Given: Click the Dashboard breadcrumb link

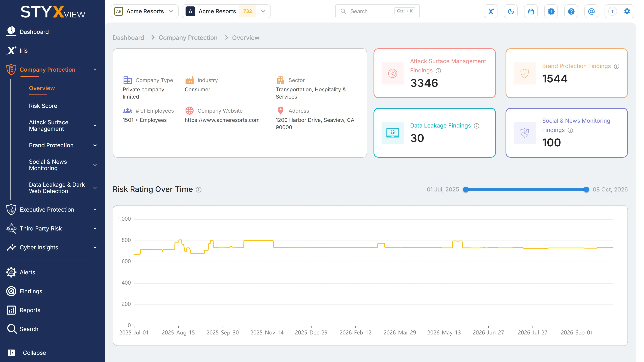Looking at the screenshot, I should (128, 38).
